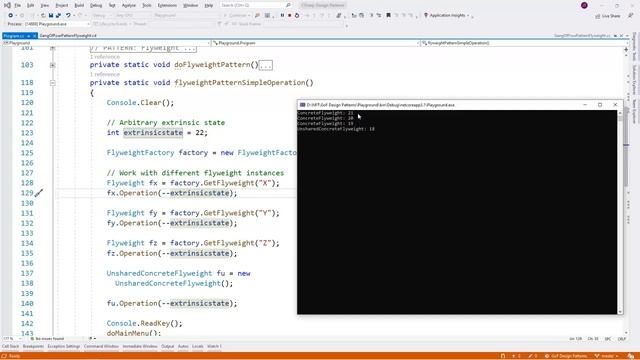Open GoF Design Patterns repository status item
This screenshot has height=360, width=640.
565,356
